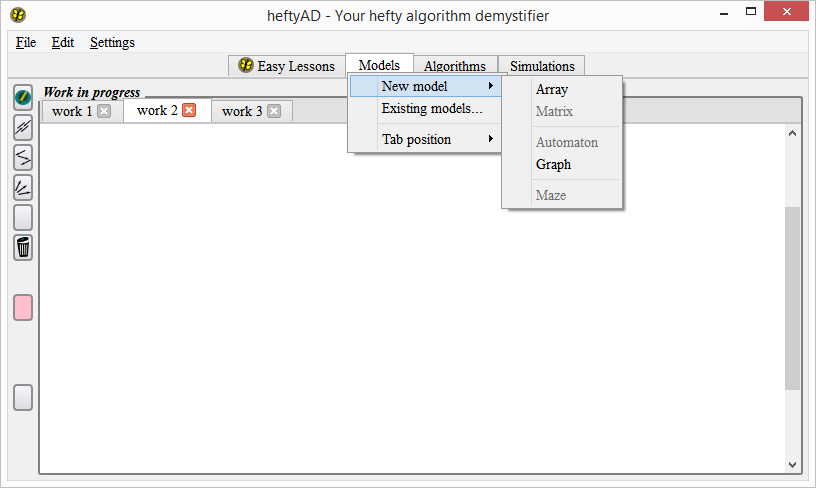Close the work 3 tab
The height and width of the screenshot is (488, 816).
(x=274, y=111)
